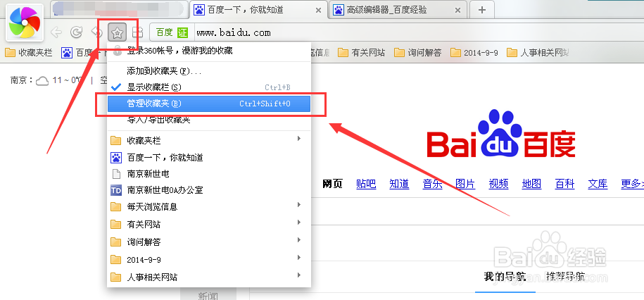The height and width of the screenshot is (300, 644).
Task: Choose 登录360帐号，漫游我的收藏 in the menu
Action: pyautogui.click(x=208, y=51)
